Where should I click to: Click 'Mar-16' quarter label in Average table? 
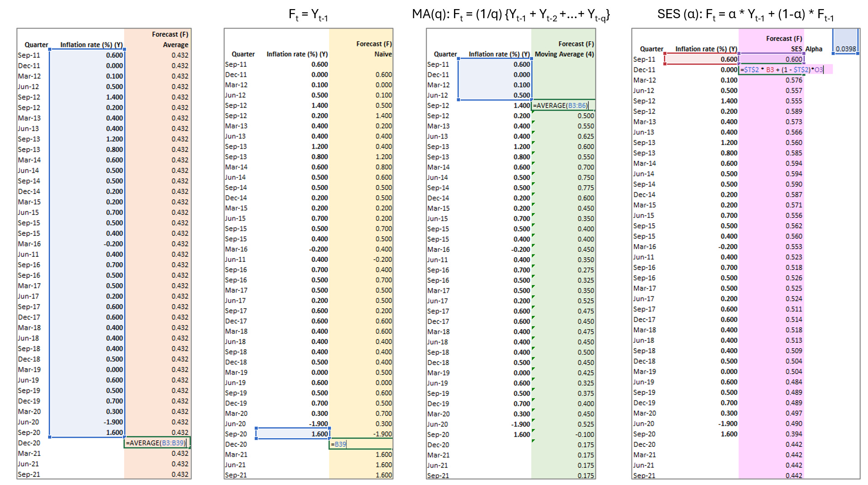29,244
